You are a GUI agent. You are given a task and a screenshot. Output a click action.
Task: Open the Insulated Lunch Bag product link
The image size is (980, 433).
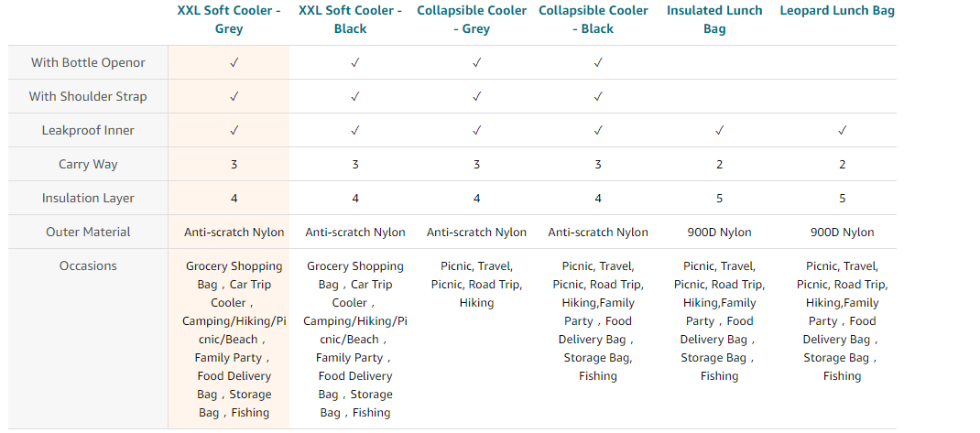(714, 19)
